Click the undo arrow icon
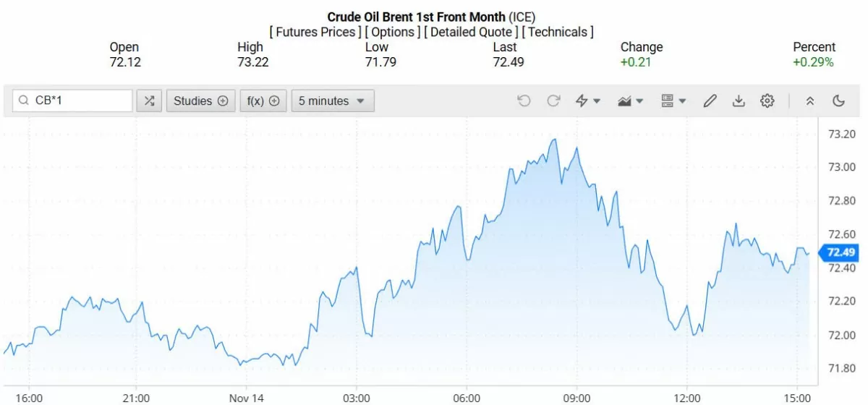This screenshot has width=868, height=405. [x=524, y=101]
